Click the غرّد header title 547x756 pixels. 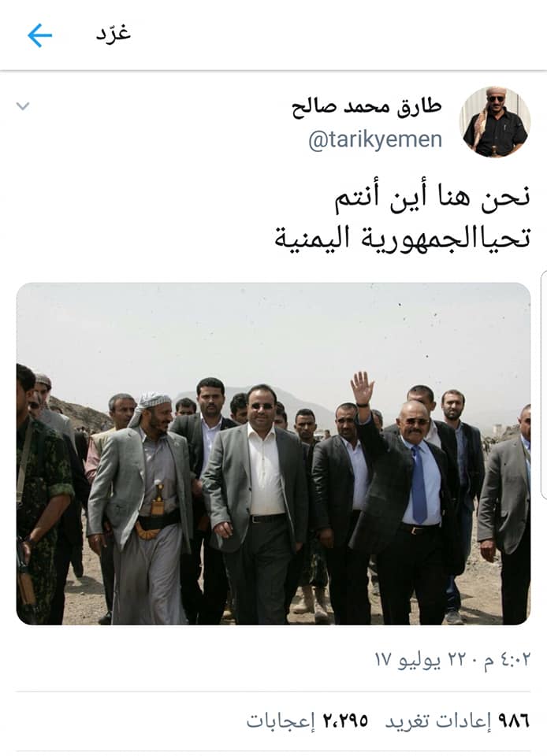tap(113, 34)
